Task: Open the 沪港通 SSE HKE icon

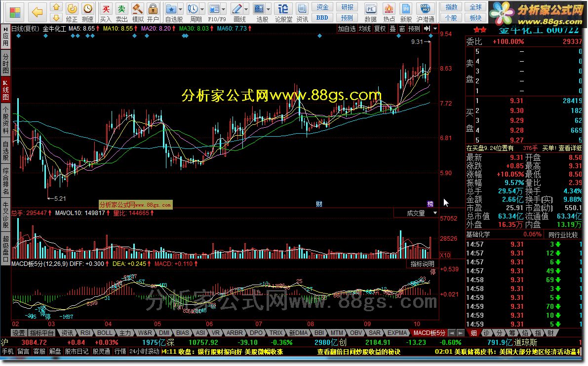Action: [425, 8]
